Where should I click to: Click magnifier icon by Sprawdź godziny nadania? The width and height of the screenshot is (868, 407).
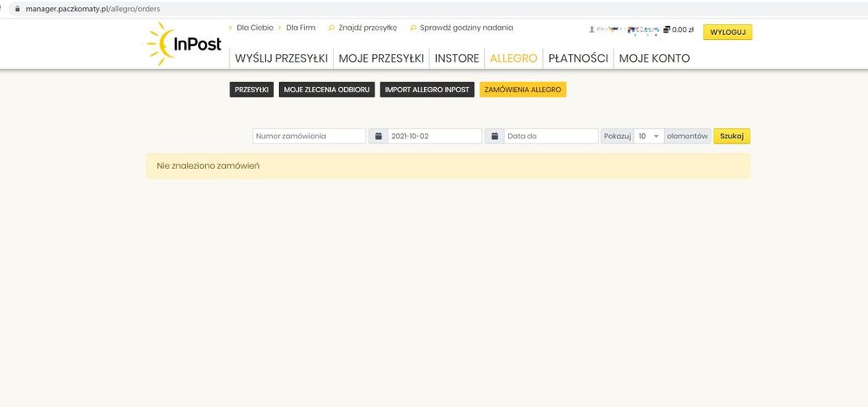(x=413, y=28)
